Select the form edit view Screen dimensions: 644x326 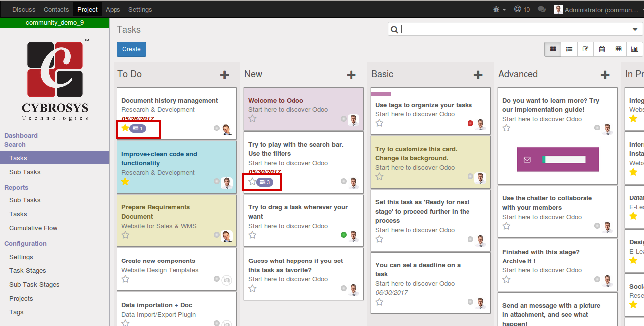(x=585, y=49)
